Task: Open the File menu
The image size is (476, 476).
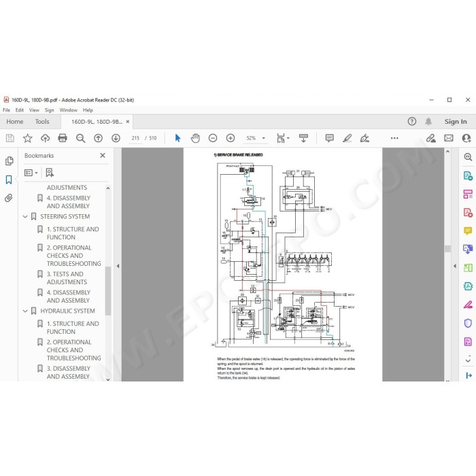Action: pos(6,110)
